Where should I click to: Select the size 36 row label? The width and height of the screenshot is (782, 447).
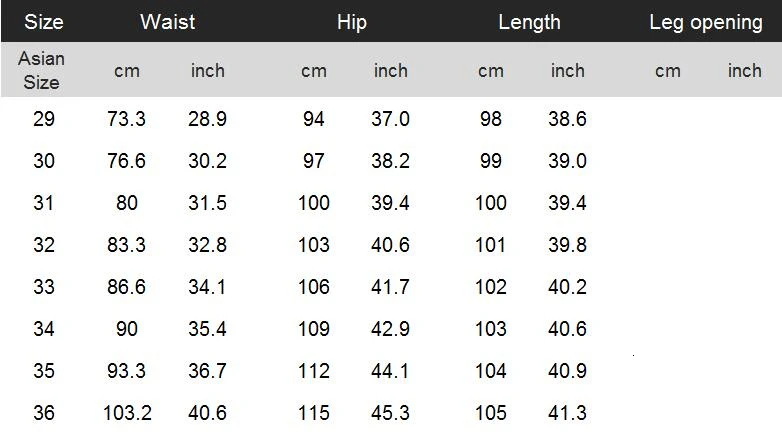tap(44, 413)
